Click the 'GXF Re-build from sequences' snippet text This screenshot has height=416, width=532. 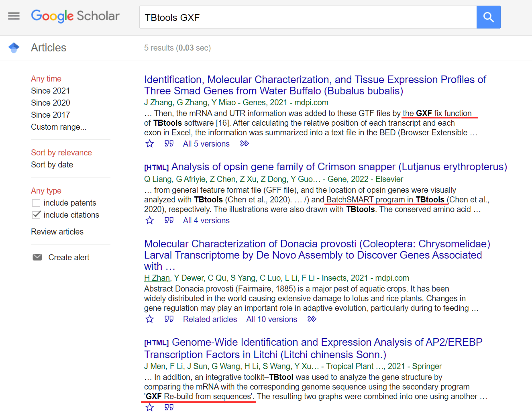tap(199, 396)
